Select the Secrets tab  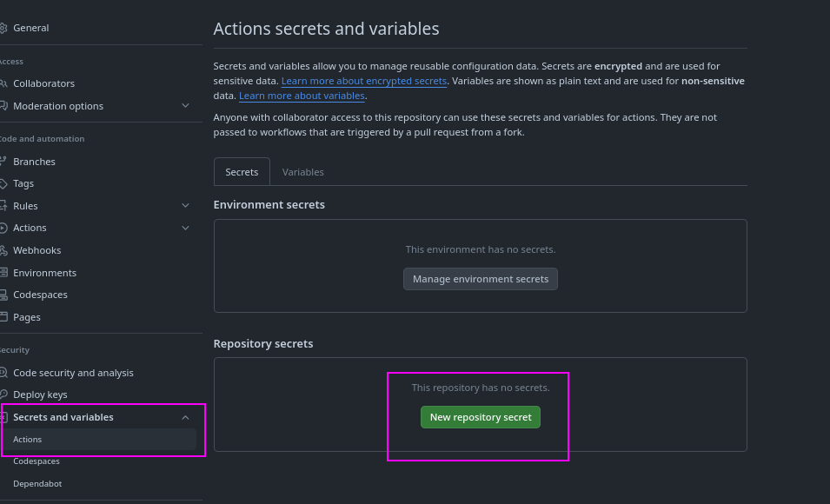(242, 172)
